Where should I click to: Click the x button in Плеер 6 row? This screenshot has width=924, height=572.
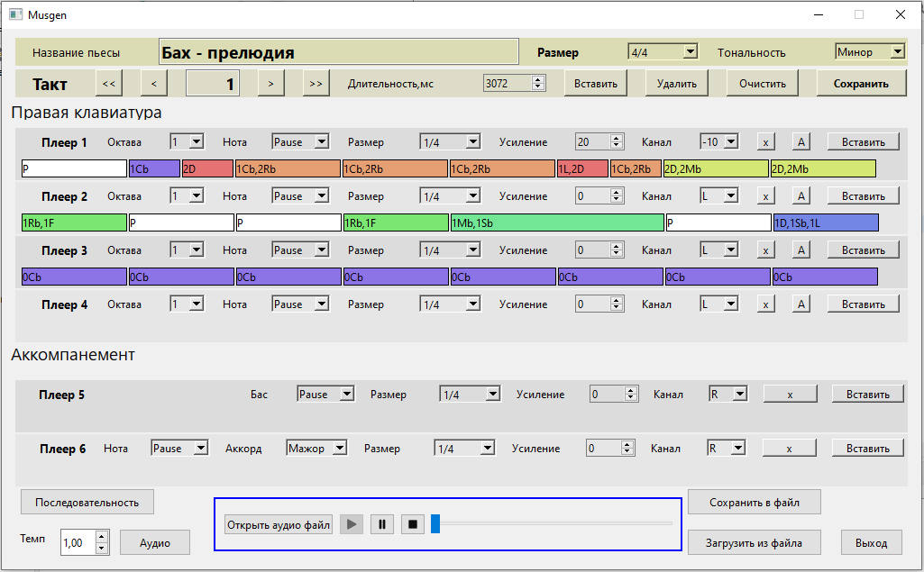[789, 449]
